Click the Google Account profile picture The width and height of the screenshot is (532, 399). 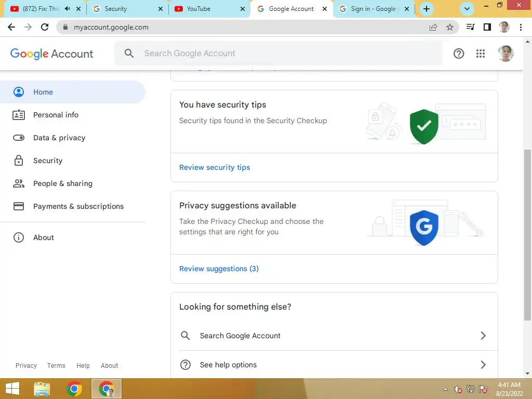[x=506, y=54]
